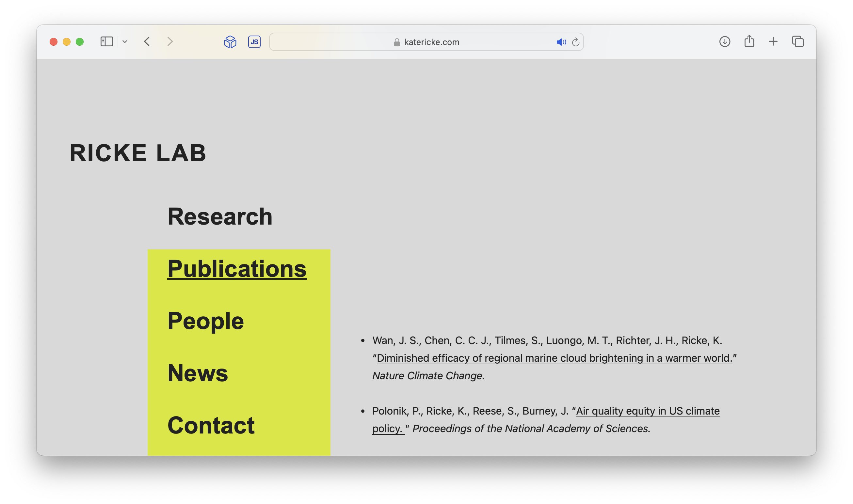Open the JS extension icon
Image resolution: width=853 pixels, height=504 pixels.
tap(254, 42)
